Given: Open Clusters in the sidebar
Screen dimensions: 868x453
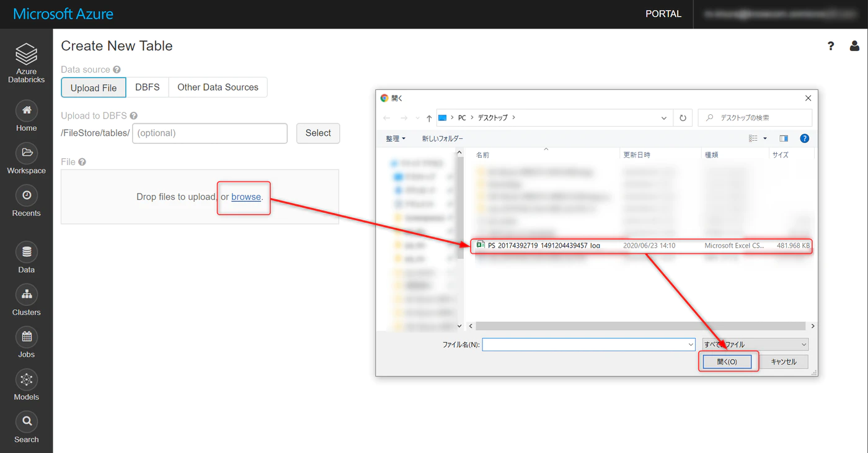Looking at the screenshot, I should point(26,300).
